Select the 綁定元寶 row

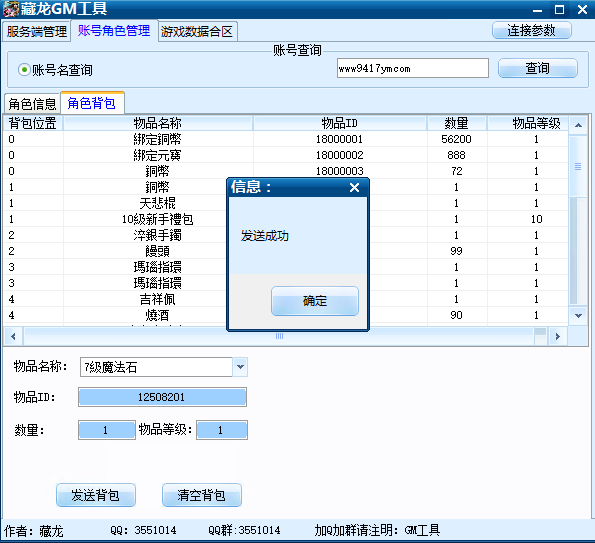tap(286, 155)
